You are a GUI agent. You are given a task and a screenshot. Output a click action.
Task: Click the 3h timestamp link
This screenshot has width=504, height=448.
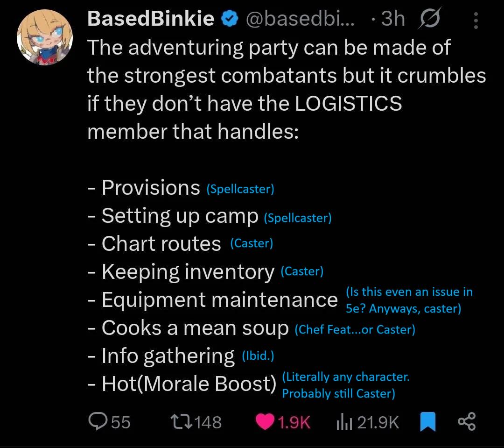pos(392,19)
